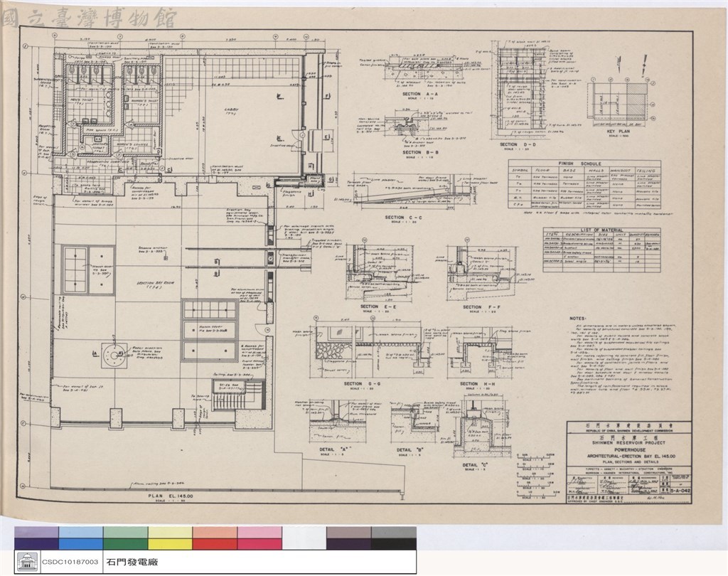Click the Finish Schedule table
This screenshot has height=576, width=728.
(x=584, y=184)
